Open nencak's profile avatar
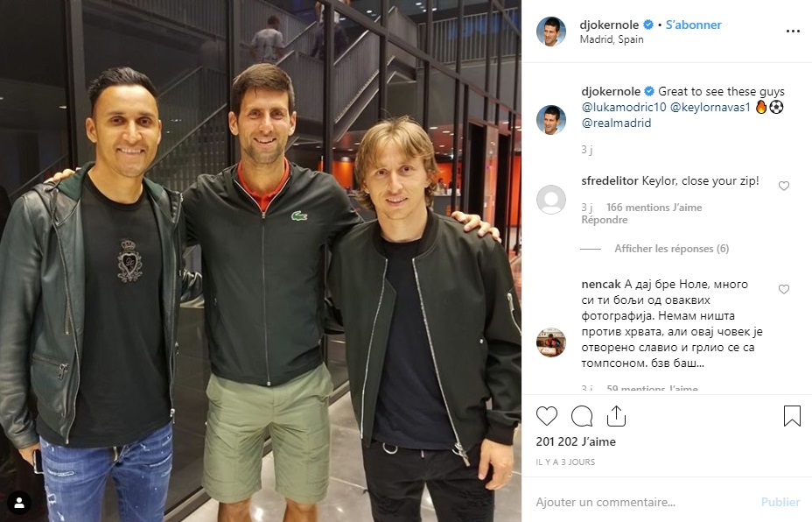 [x=551, y=342]
